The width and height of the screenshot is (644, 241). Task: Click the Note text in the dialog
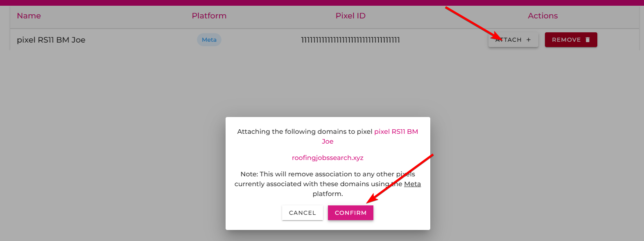tap(328, 184)
